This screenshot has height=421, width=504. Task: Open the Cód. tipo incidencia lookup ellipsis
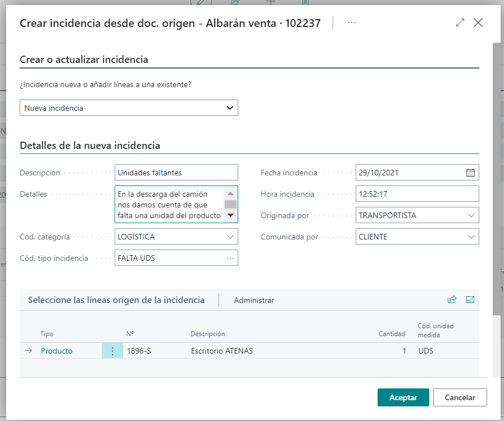click(x=230, y=258)
